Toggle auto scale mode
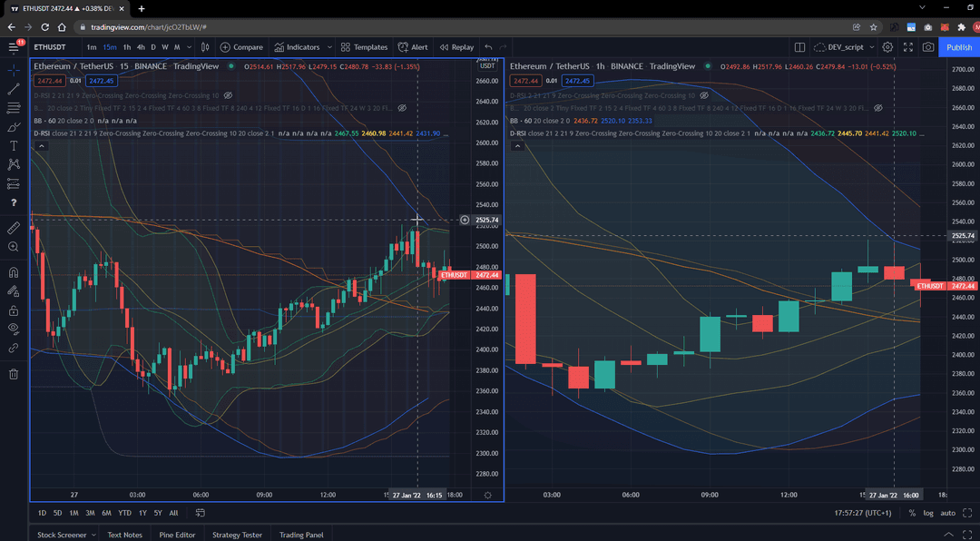Screen dimensions: 980x541 (948, 513)
